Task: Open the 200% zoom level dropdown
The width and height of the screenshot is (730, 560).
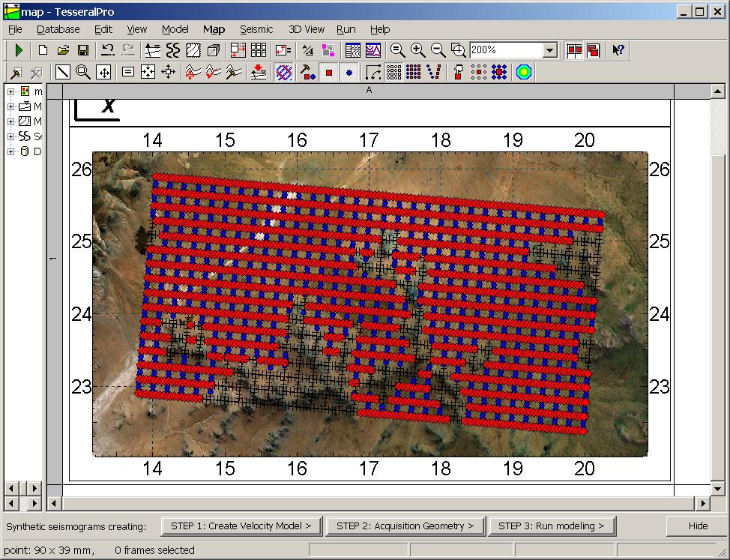Action: [x=550, y=50]
